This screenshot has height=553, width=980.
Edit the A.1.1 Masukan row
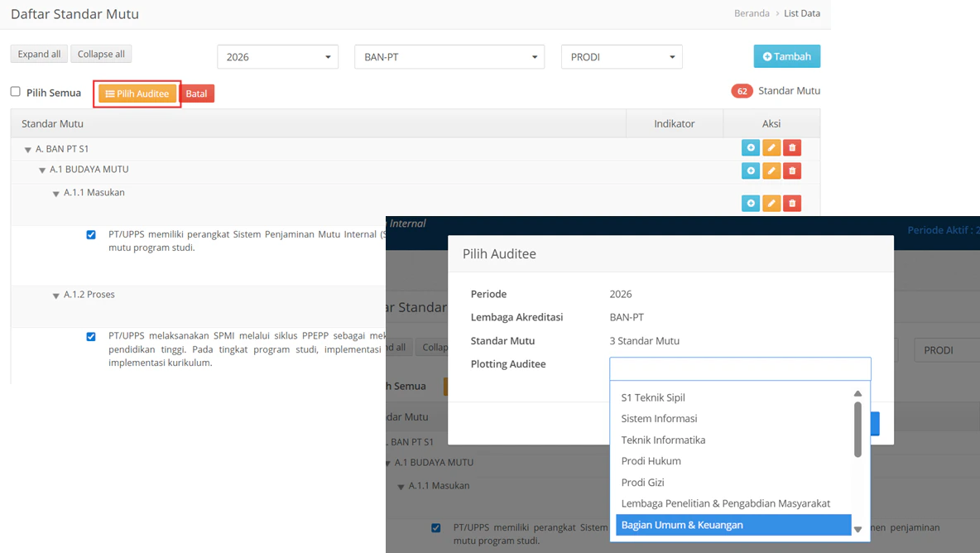pyautogui.click(x=771, y=203)
